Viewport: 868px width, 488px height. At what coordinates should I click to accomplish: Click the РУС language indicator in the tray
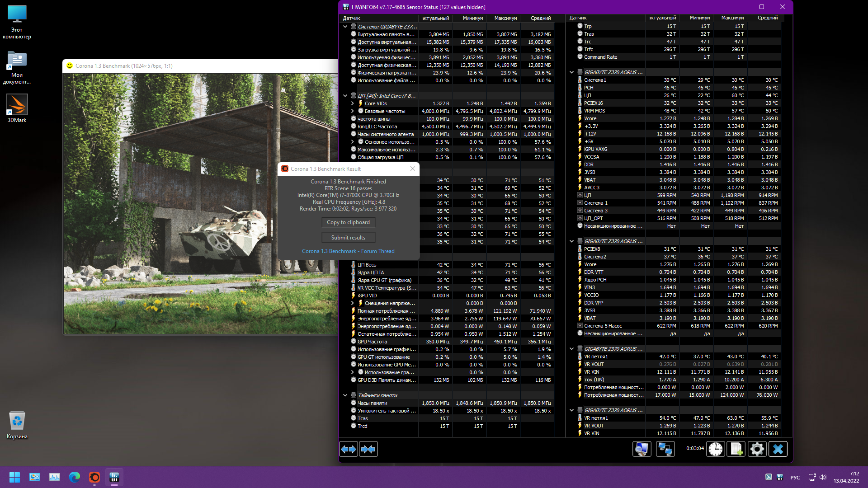(795, 478)
